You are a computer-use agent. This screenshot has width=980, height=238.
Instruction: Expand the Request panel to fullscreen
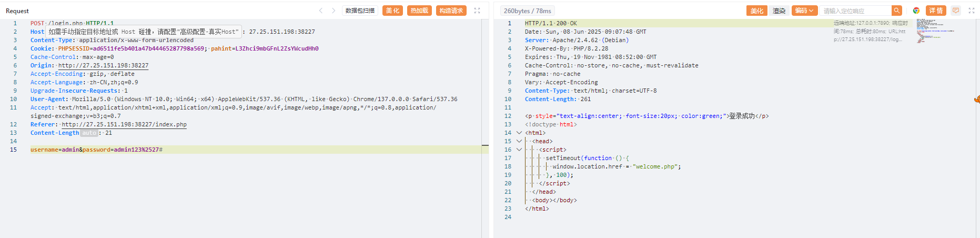(477, 11)
